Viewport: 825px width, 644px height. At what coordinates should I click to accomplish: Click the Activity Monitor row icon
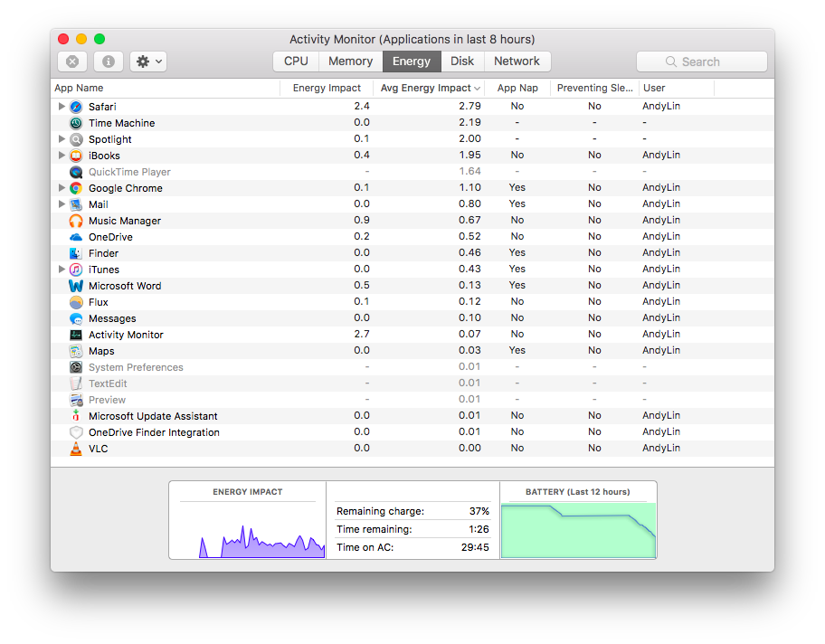coord(76,336)
